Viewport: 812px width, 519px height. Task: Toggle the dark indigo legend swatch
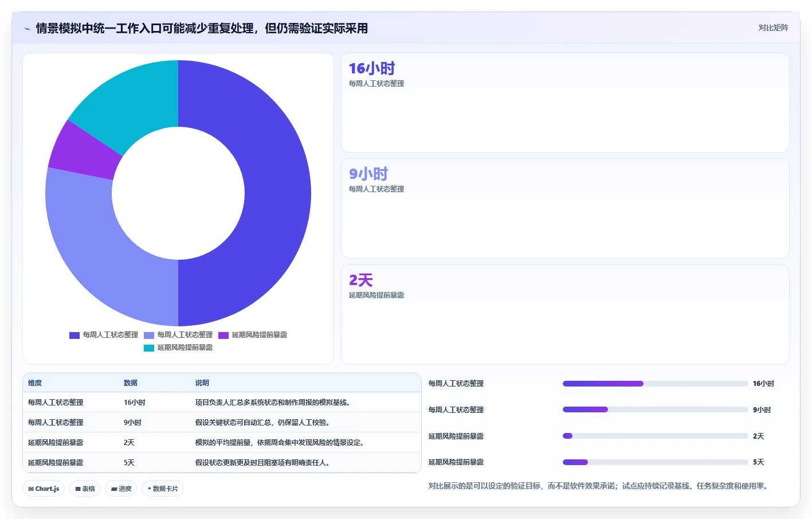click(x=74, y=335)
